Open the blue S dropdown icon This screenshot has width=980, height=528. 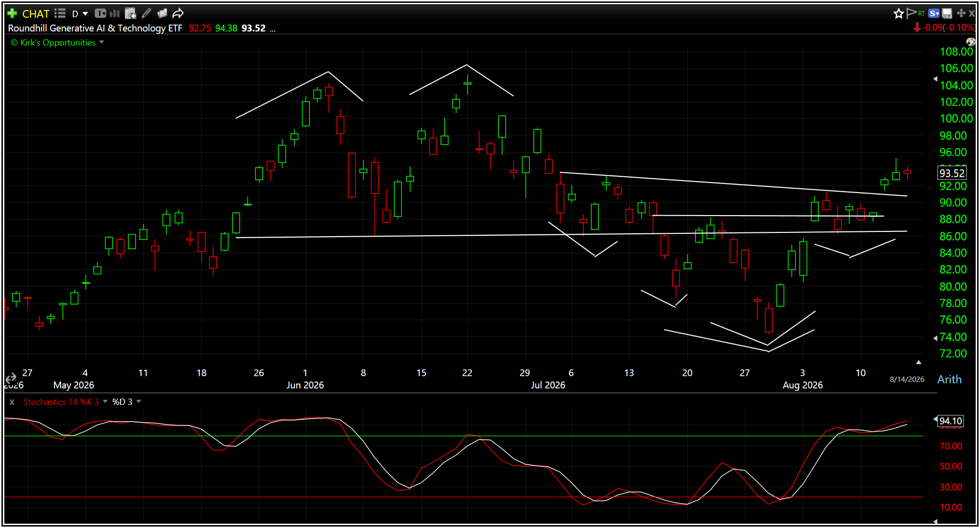click(x=934, y=13)
